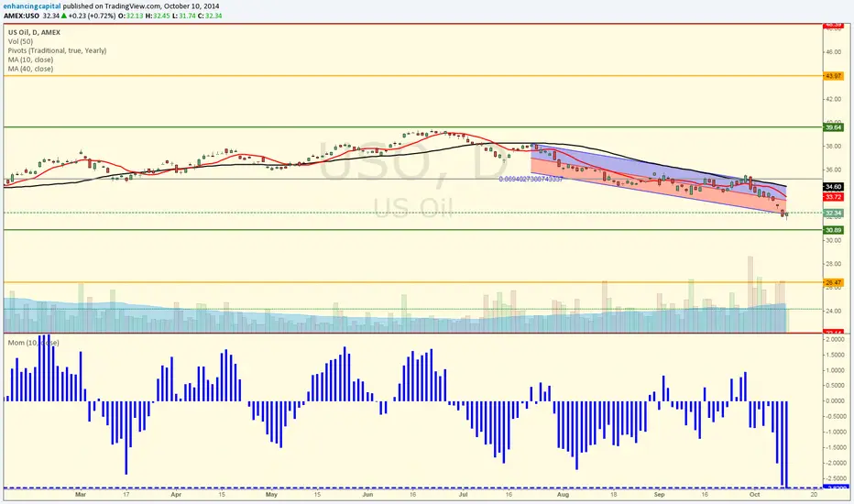
Task: Click the Jul date axis label
Action: (x=464, y=495)
